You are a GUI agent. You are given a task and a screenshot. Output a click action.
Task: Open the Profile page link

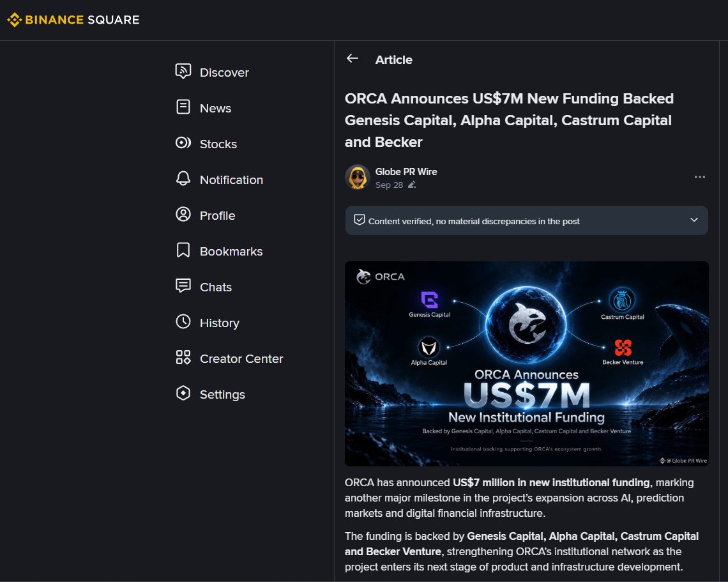(x=217, y=215)
